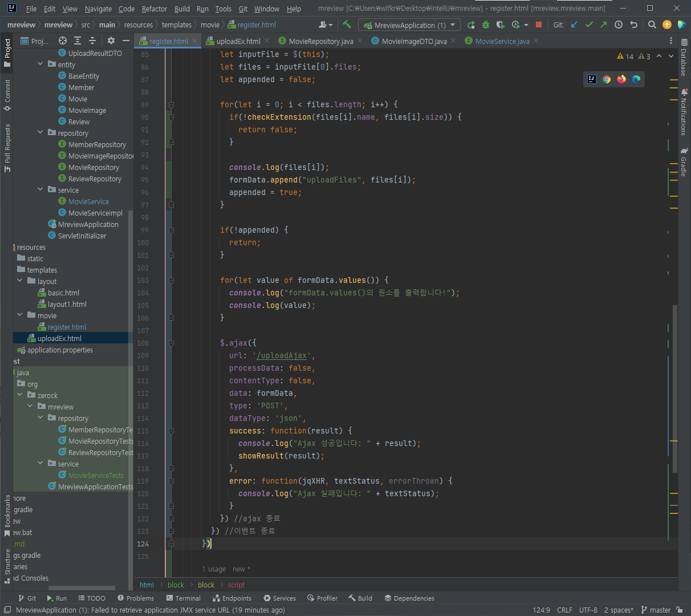Stop the running application

[539, 25]
